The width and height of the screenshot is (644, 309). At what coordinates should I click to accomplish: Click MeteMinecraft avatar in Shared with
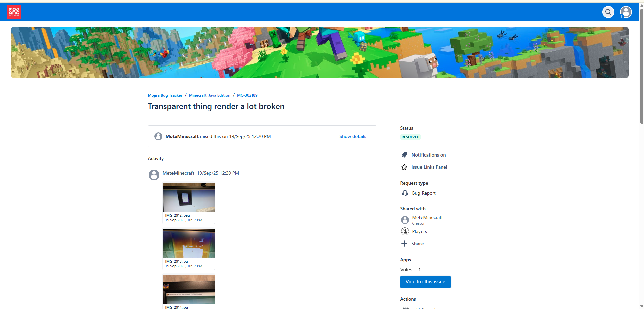[x=405, y=220]
